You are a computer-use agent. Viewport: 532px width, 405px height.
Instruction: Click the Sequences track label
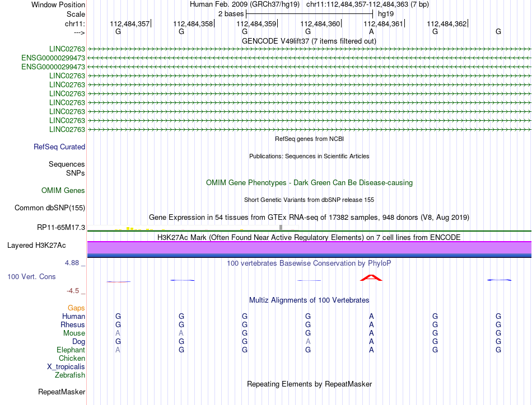[x=67, y=164]
